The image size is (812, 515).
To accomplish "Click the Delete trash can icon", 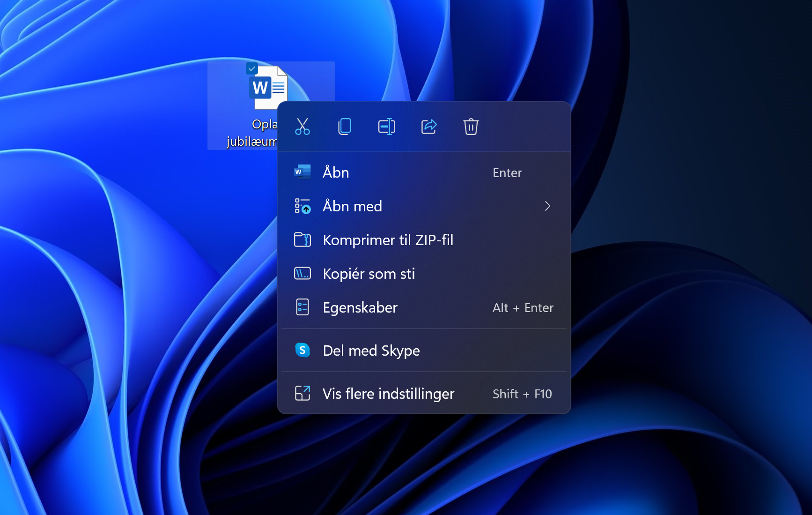I will tap(471, 127).
